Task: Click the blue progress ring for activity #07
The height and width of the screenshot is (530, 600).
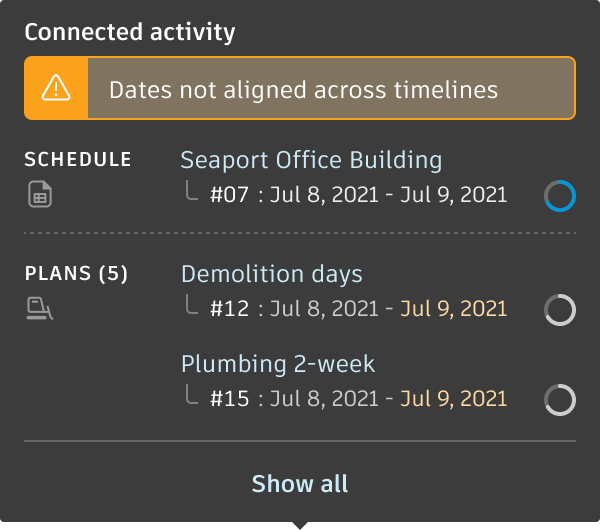Action: (x=559, y=196)
